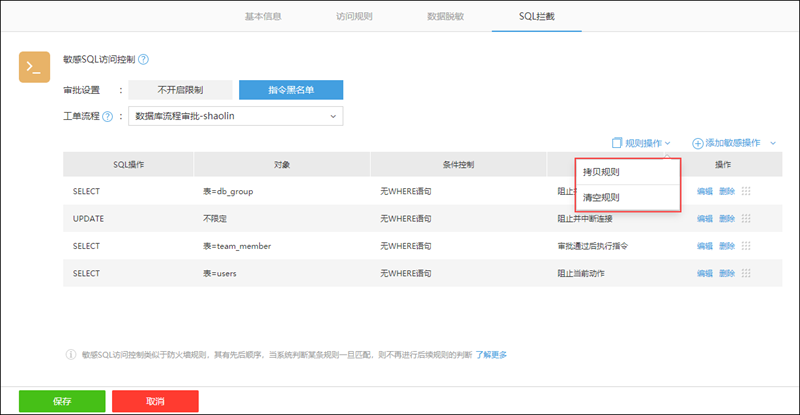Click the orange terminal icon
Image resolution: width=800 pixels, height=415 pixels.
34,67
